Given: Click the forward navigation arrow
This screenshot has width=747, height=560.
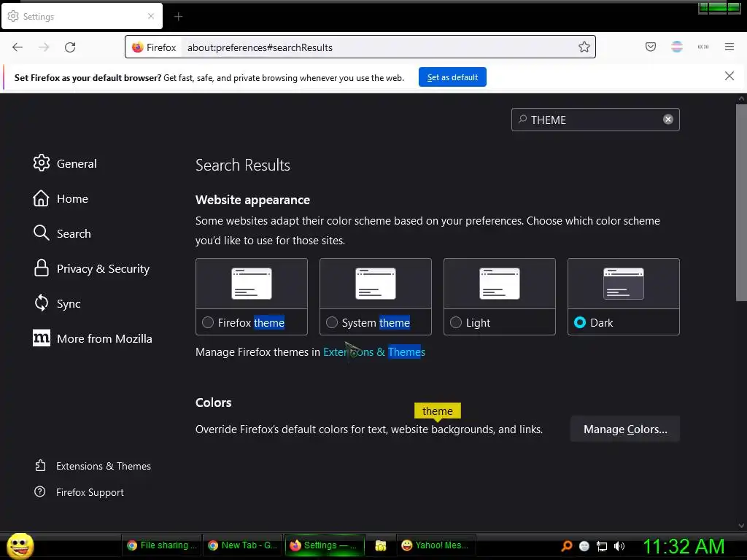Looking at the screenshot, I should pos(44,47).
